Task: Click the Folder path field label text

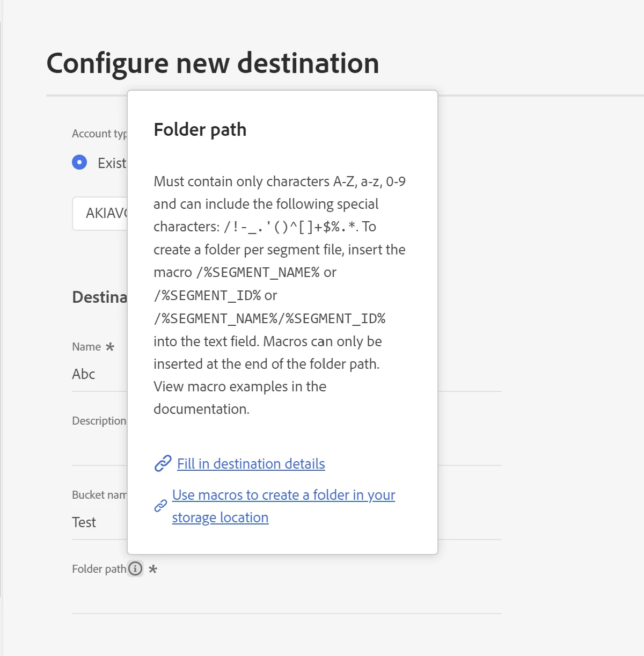Action: (99, 569)
